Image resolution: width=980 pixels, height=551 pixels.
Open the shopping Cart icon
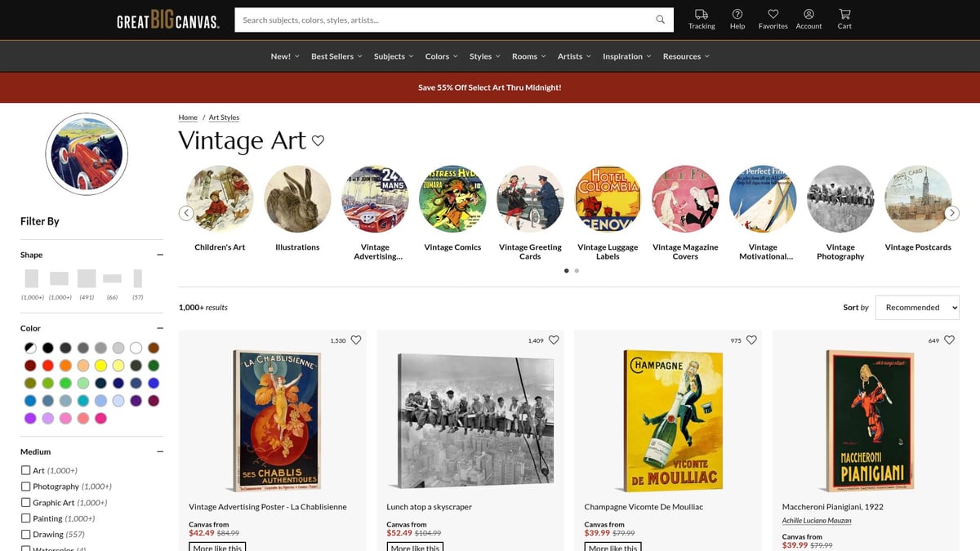(x=844, y=14)
